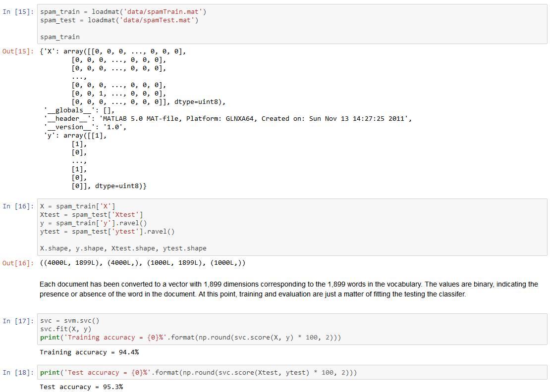
Task: Place cursor on the spamTest.mat loadmat line
Action: pos(119,20)
